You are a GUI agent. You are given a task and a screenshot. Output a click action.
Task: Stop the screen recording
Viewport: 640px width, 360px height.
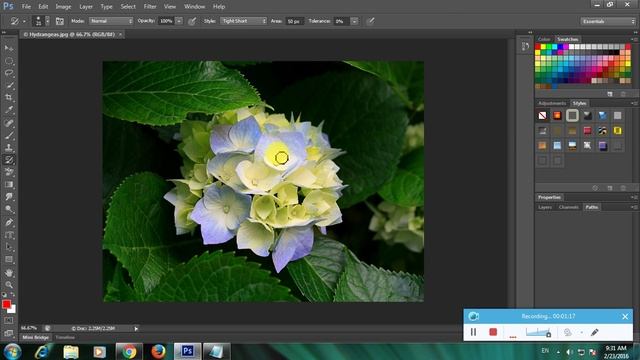click(x=493, y=332)
